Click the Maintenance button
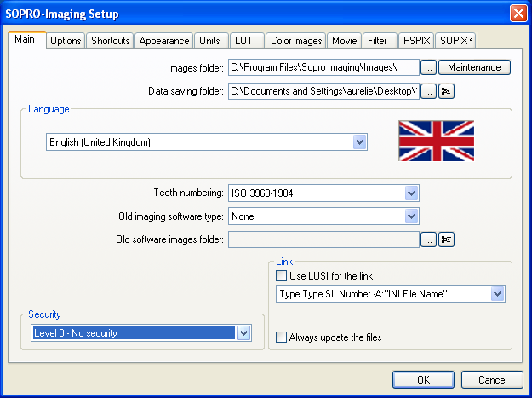532x398 pixels. 474,67
